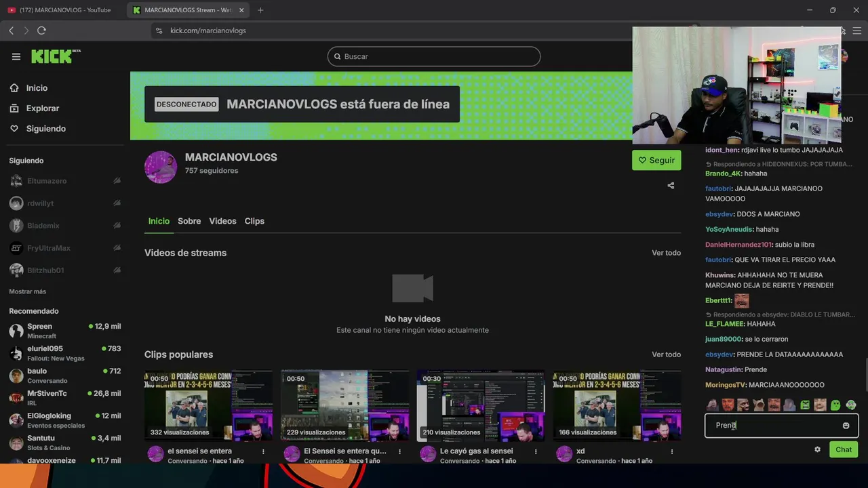Click the notification-muted icon beside Eltumazero
The width and height of the screenshot is (868, 488).
pyautogui.click(x=117, y=181)
